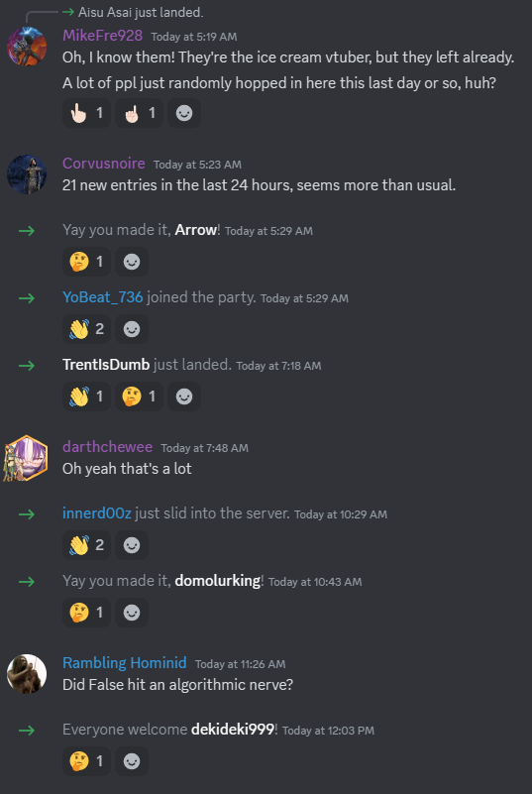Open MikeFre928's profile via username

(102, 36)
